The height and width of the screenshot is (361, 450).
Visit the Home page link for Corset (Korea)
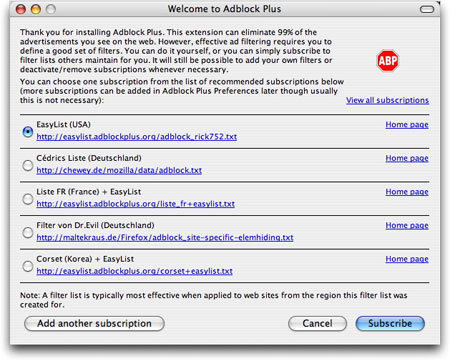(407, 259)
